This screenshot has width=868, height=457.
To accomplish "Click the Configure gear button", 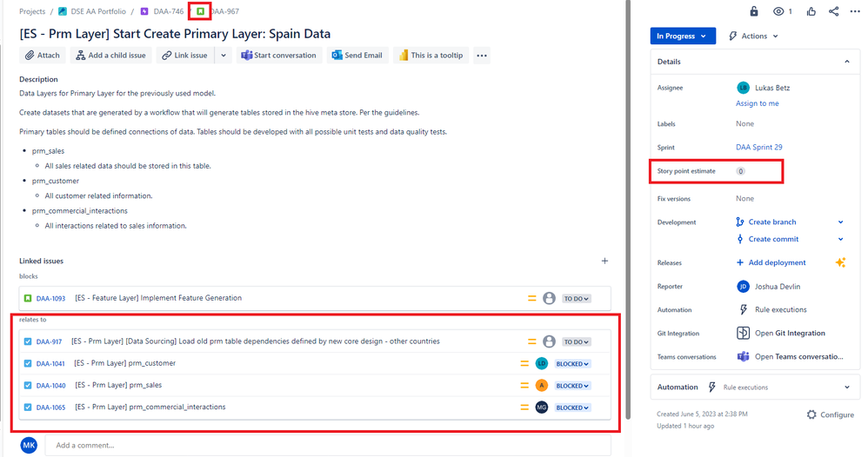I will (x=831, y=414).
